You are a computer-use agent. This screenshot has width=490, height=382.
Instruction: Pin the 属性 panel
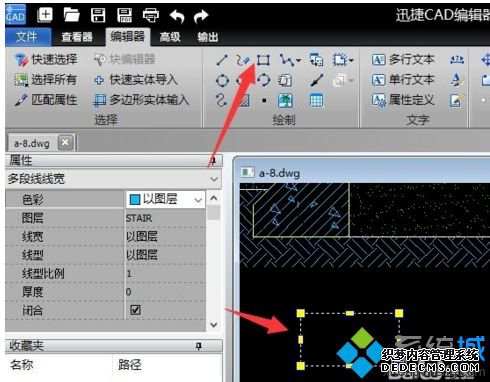[x=213, y=161]
